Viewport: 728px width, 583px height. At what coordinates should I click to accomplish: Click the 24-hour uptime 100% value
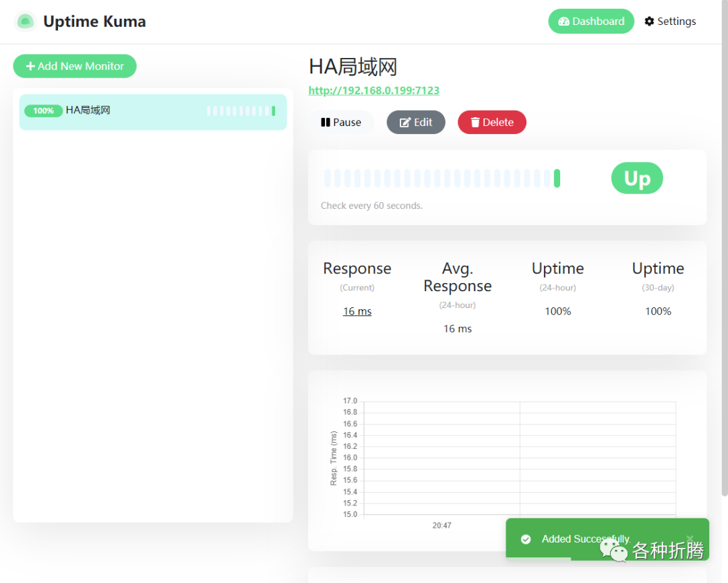(x=557, y=311)
